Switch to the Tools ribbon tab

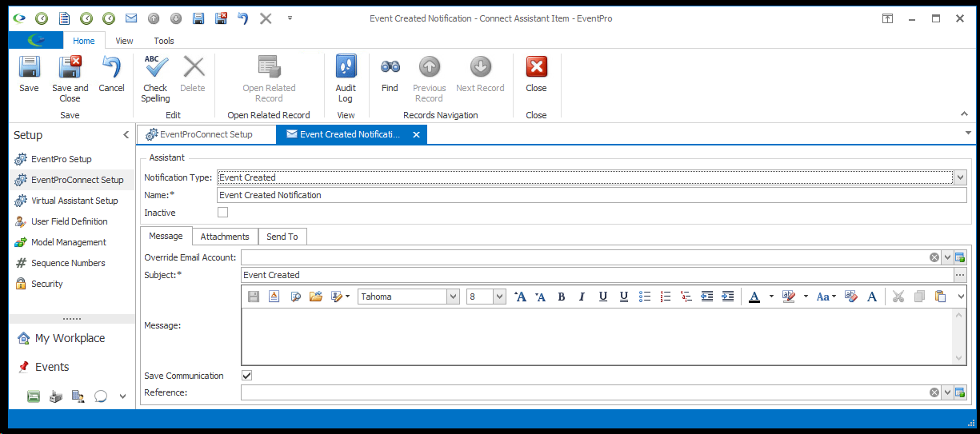pyautogui.click(x=164, y=41)
